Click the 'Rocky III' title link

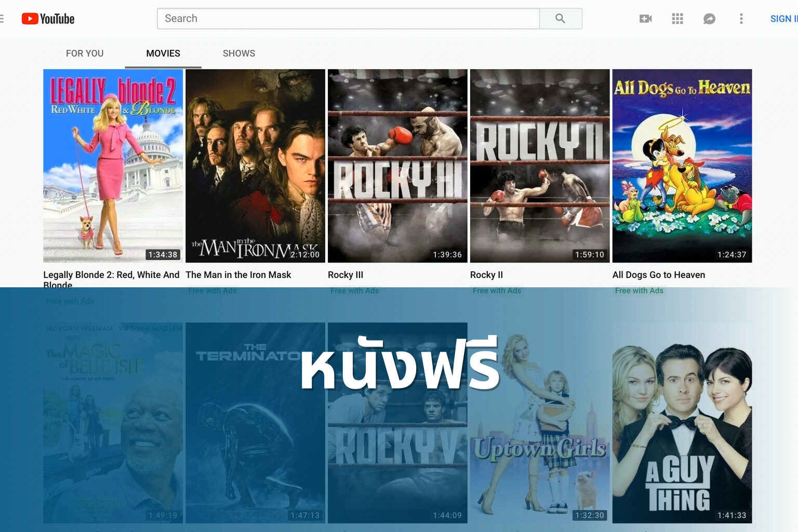pyautogui.click(x=345, y=275)
